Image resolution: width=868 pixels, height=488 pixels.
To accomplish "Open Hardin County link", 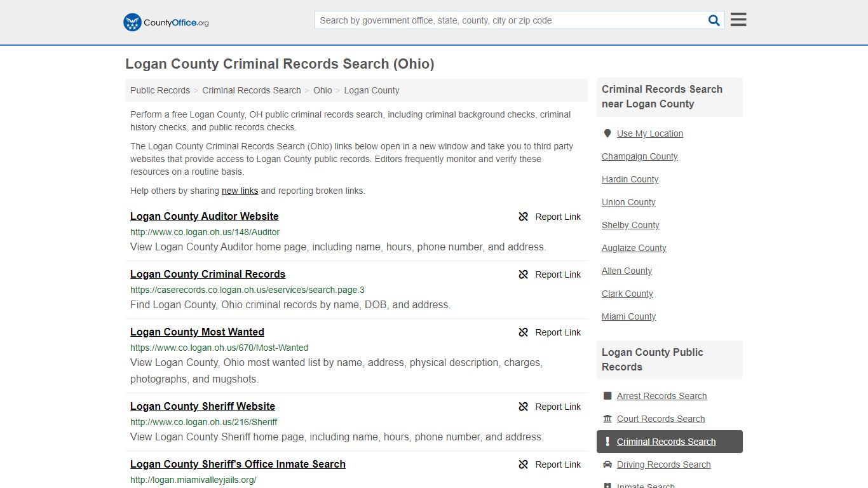I will 630,179.
